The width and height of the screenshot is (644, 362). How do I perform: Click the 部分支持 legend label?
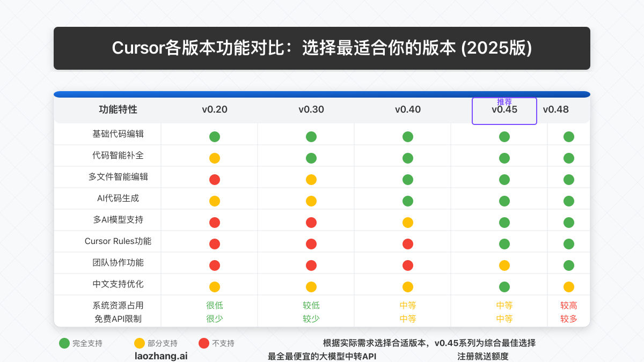pyautogui.click(x=163, y=343)
